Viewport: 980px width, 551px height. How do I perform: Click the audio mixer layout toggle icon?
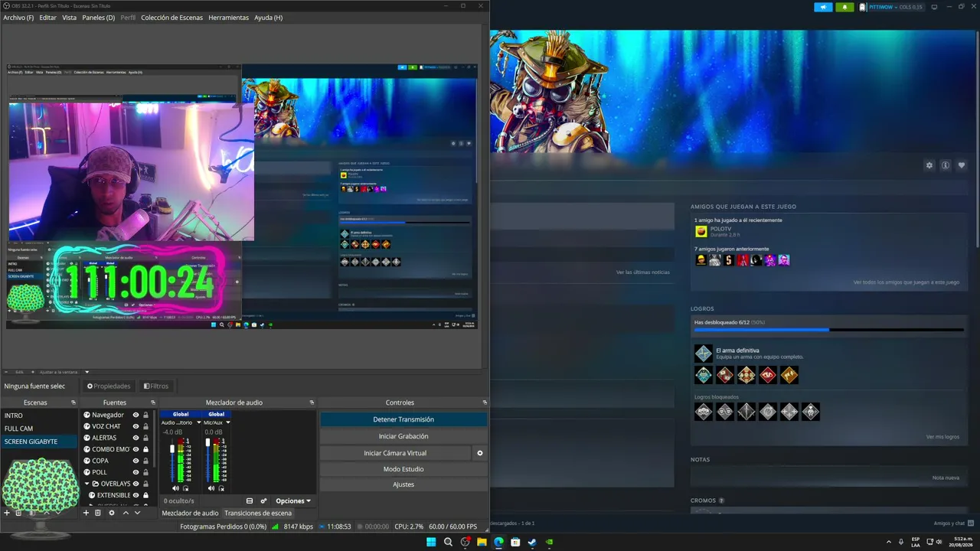[x=250, y=501]
